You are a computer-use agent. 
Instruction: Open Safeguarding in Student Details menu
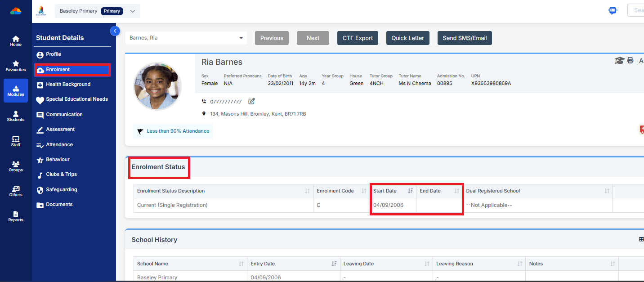pyautogui.click(x=61, y=190)
